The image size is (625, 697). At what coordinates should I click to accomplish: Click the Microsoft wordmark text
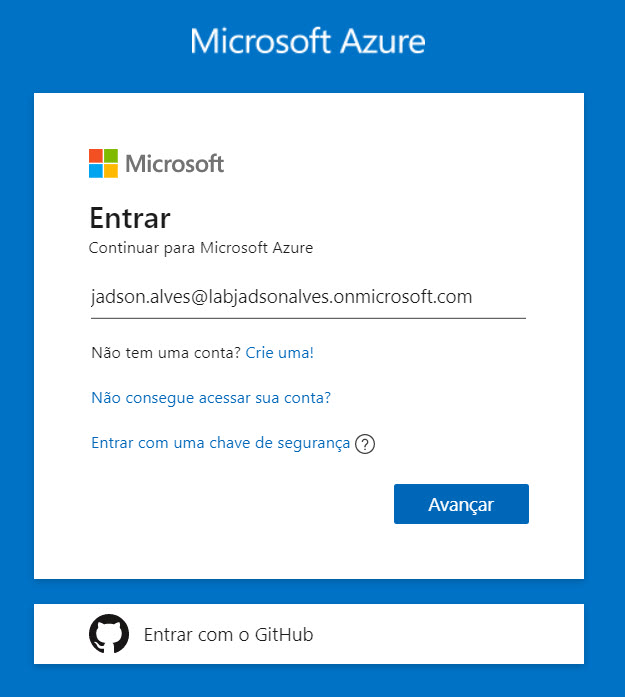pyautogui.click(x=175, y=163)
